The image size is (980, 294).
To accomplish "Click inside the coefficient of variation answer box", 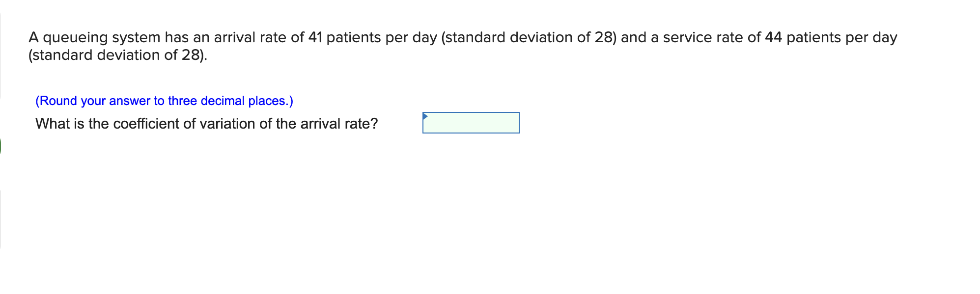I will click(x=472, y=123).
